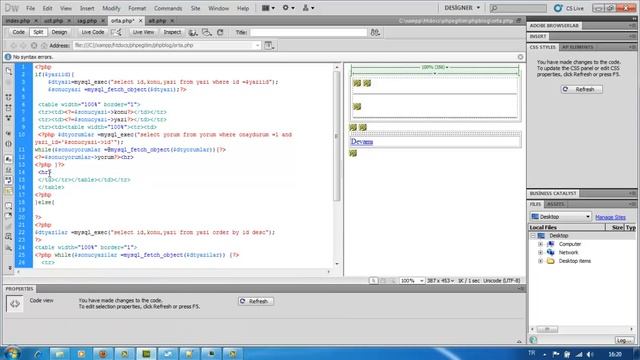The height and width of the screenshot is (360, 640).
Task: Toggle Line Numbers in coding toolbar
Action: (9, 159)
